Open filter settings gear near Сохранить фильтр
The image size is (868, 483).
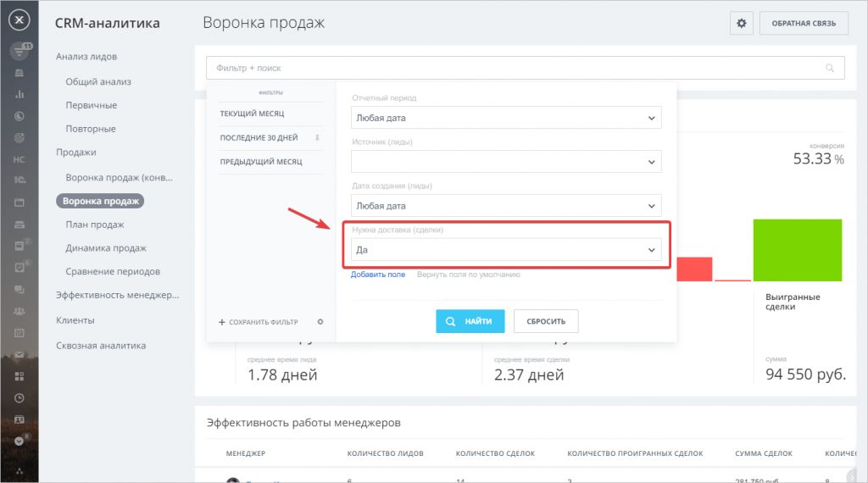coord(320,321)
